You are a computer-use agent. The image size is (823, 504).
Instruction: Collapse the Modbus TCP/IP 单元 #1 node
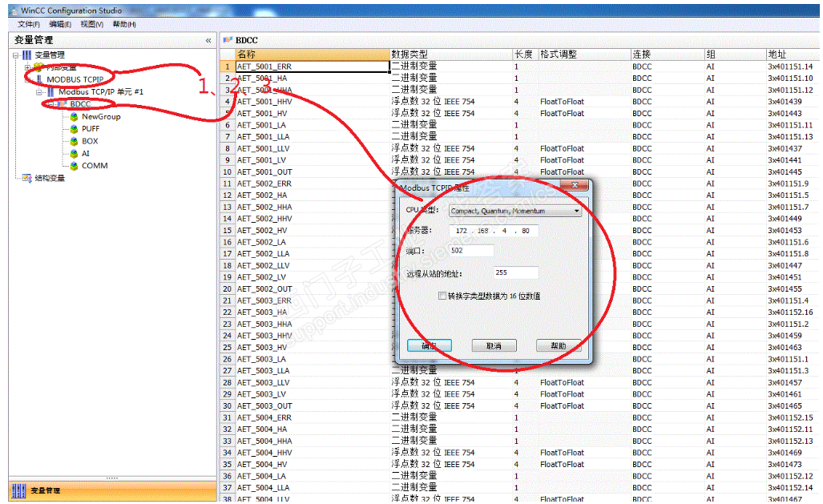click(x=38, y=92)
